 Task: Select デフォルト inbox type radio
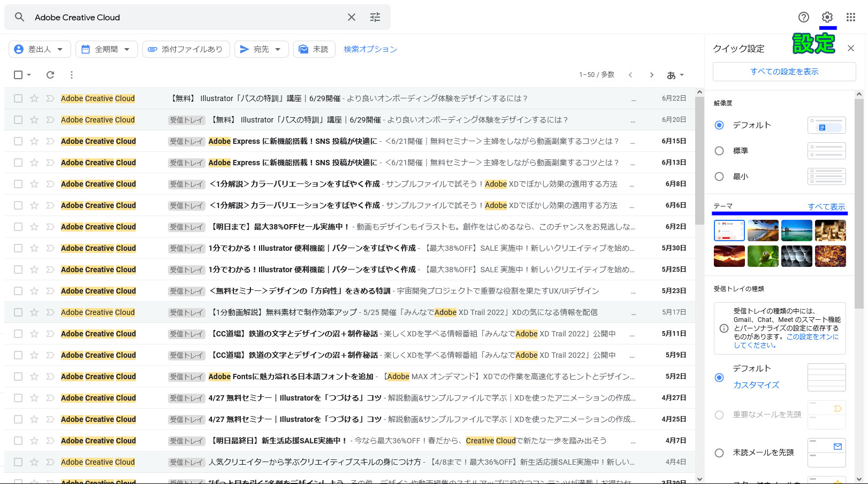click(719, 378)
